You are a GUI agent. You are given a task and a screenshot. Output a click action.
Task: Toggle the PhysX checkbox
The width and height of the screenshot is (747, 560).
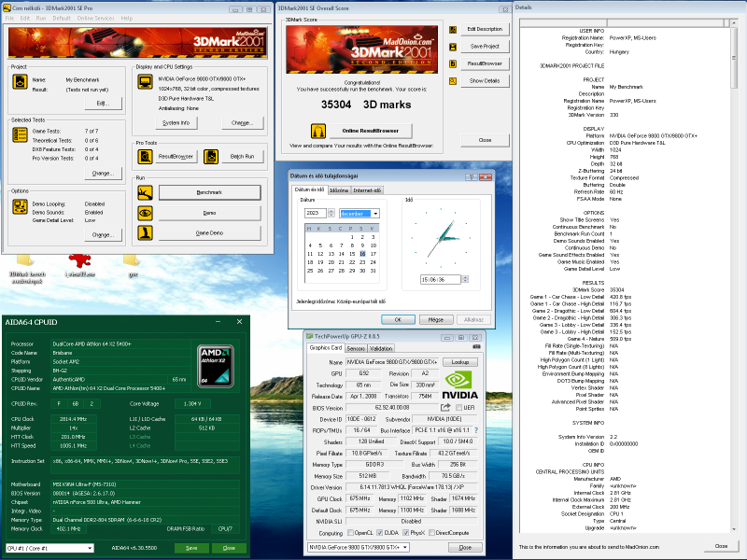click(405, 533)
